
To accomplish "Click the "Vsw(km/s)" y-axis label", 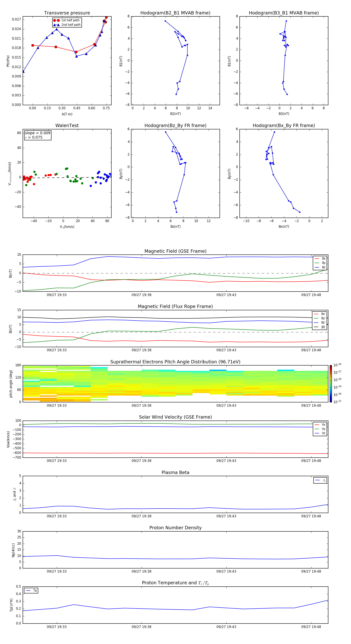I will pyautogui.click(x=8, y=439).
